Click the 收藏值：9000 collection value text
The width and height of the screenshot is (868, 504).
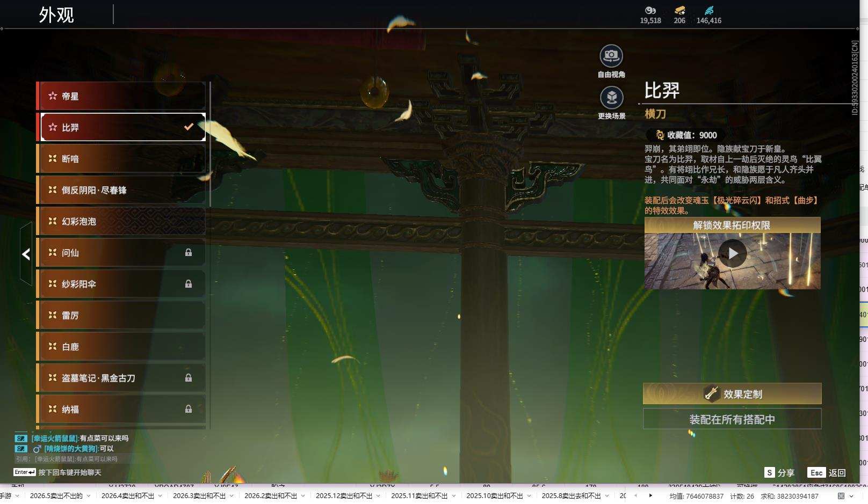pyautogui.click(x=692, y=135)
